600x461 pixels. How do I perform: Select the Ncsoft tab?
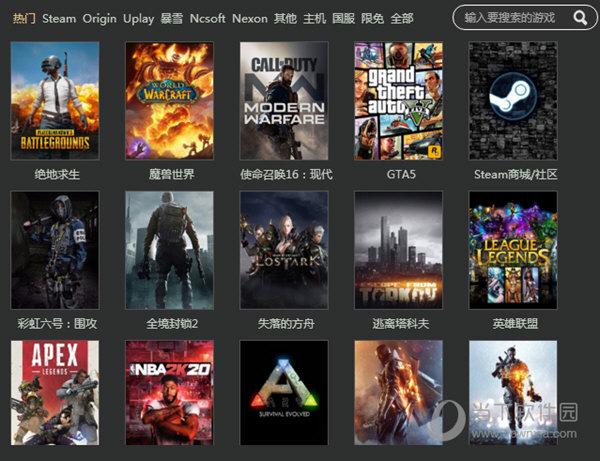click(x=207, y=18)
